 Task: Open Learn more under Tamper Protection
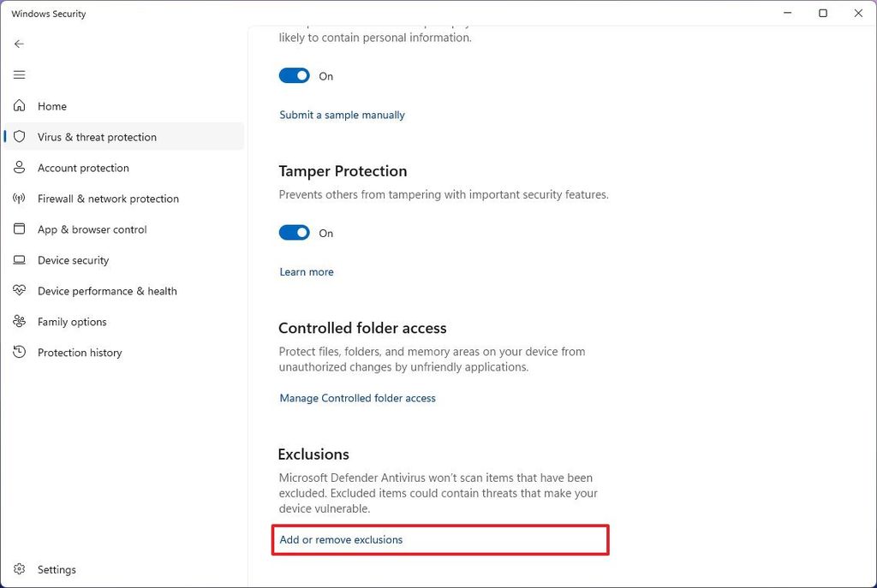[306, 271]
